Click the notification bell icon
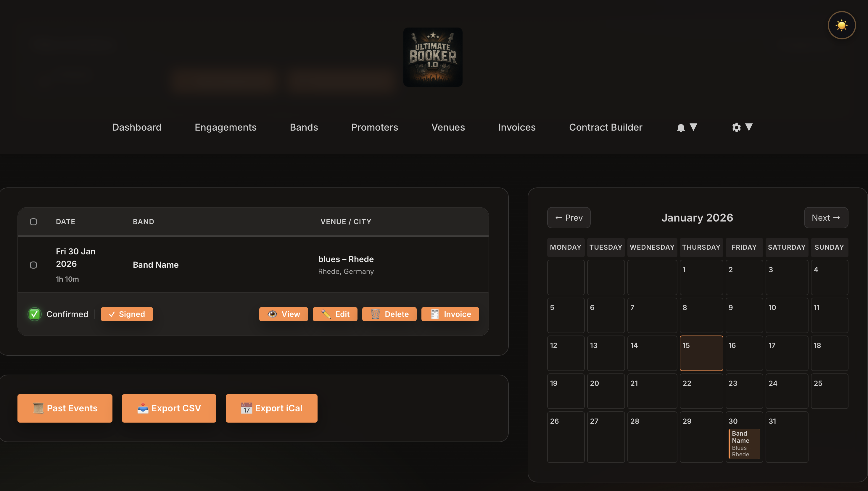 pos(681,127)
